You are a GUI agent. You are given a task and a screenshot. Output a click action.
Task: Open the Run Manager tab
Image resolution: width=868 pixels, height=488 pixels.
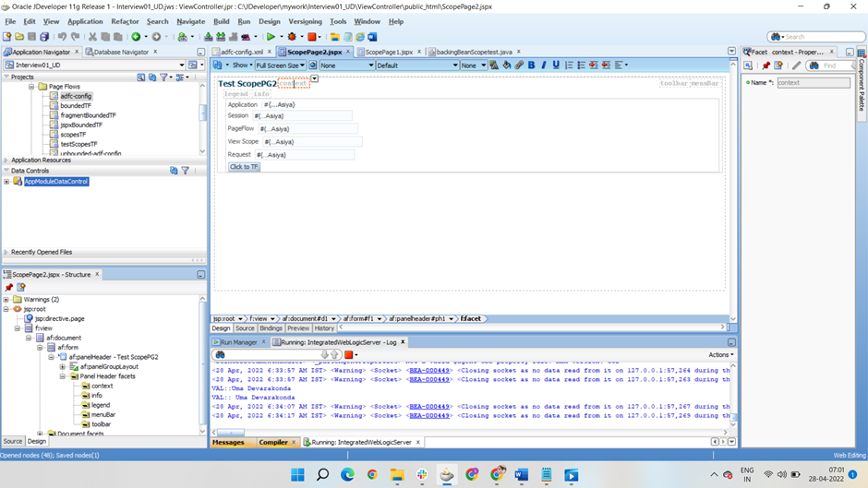238,342
